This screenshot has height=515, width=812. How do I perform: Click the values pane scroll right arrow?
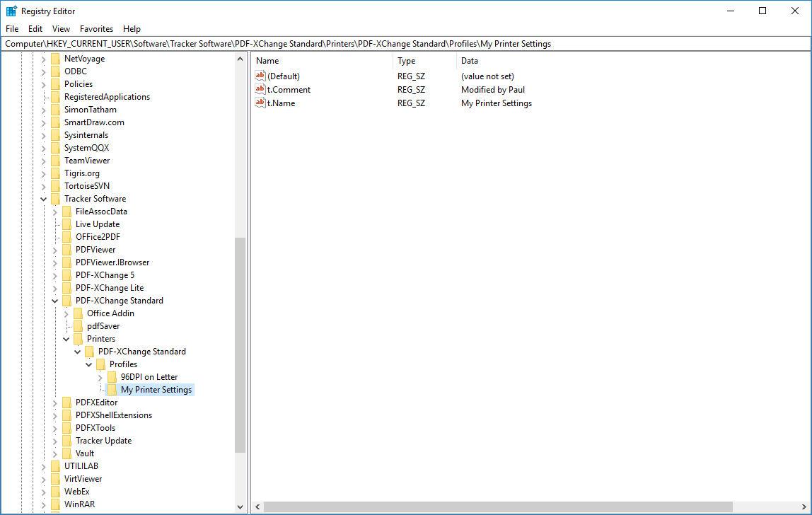point(804,507)
